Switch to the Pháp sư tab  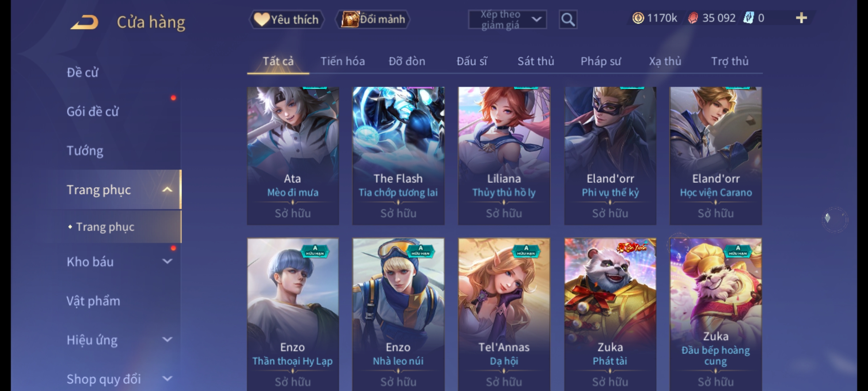[601, 62]
